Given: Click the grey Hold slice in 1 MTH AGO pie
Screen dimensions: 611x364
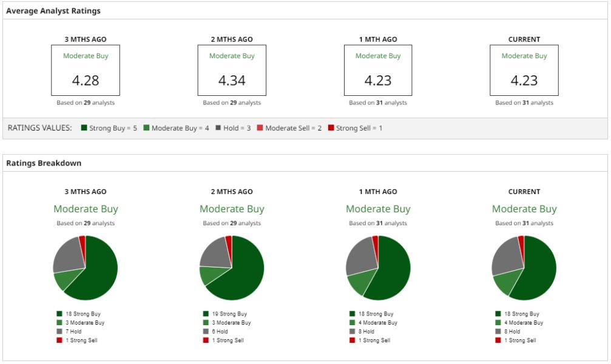Looking at the screenshot, I should coord(361,256).
